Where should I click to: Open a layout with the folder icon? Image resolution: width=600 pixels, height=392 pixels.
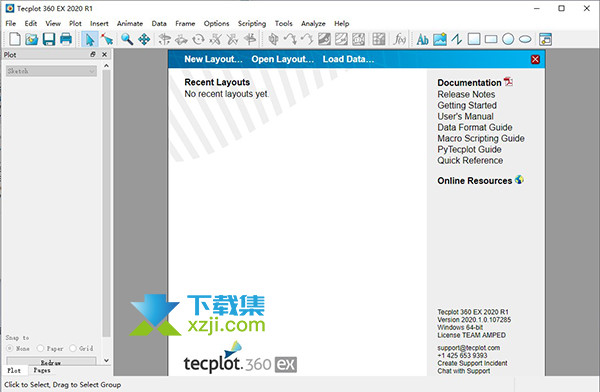click(32, 39)
